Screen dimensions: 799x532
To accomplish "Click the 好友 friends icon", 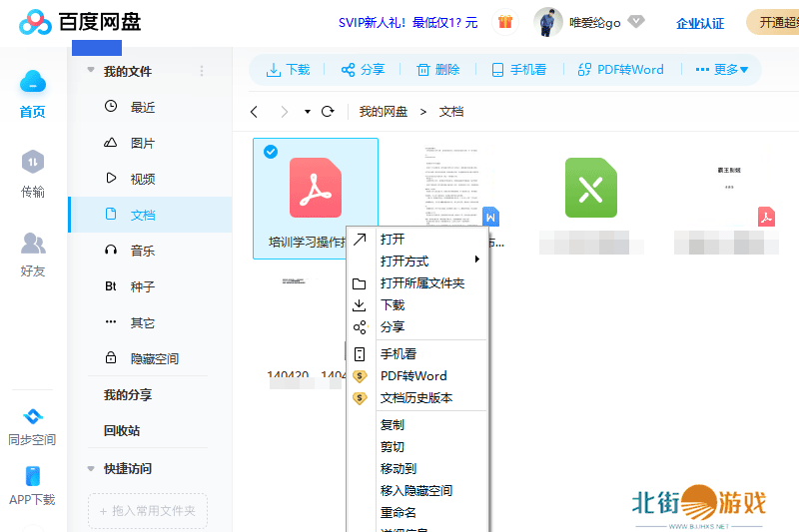I will [33, 244].
